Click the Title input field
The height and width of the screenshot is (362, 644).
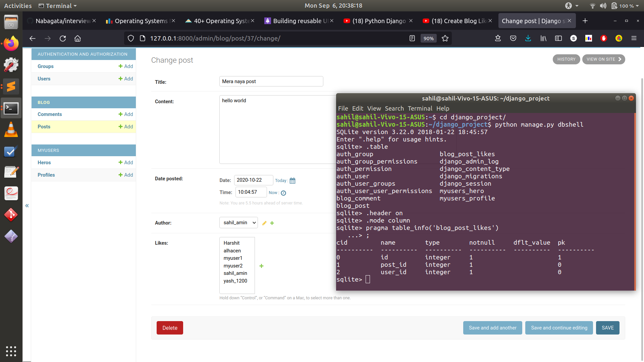271,81
